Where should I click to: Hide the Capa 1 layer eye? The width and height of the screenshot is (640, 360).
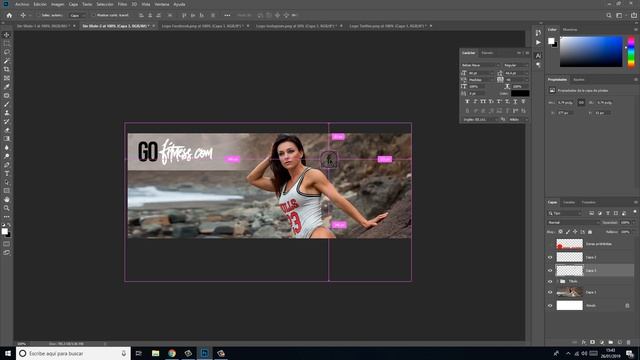pos(550,292)
